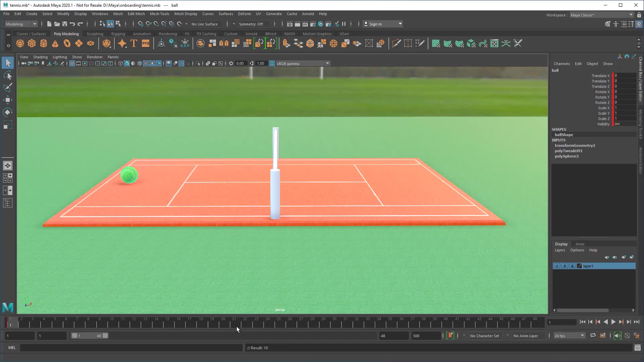Activate the Paint selection tool
Image resolution: width=644 pixels, height=362 pixels.
point(8,87)
